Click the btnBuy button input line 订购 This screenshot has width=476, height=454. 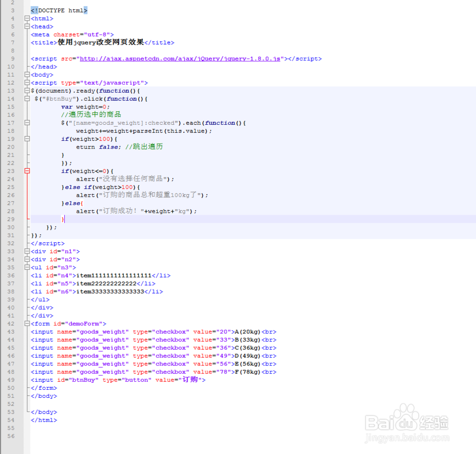(x=118, y=380)
